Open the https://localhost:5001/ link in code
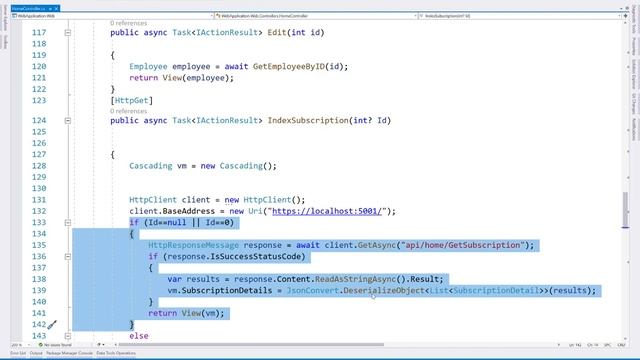This screenshot has height=360, width=640. pyautogui.click(x=327, y=211)
